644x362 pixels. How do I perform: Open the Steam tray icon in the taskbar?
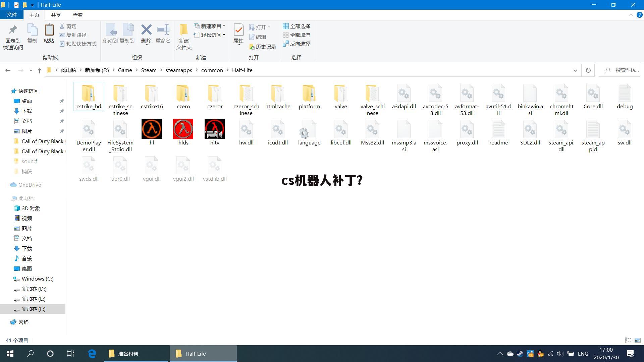pos(520,354)
